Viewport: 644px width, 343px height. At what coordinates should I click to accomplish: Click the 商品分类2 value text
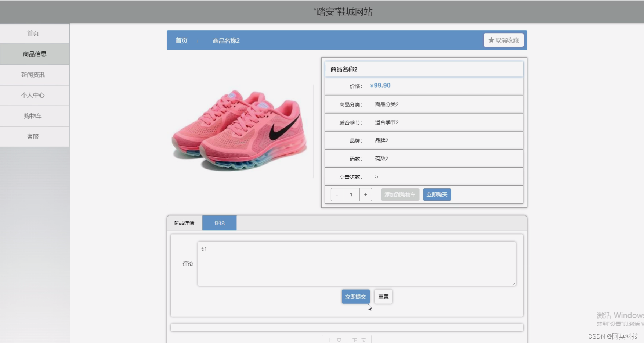(x=387, y=104)
